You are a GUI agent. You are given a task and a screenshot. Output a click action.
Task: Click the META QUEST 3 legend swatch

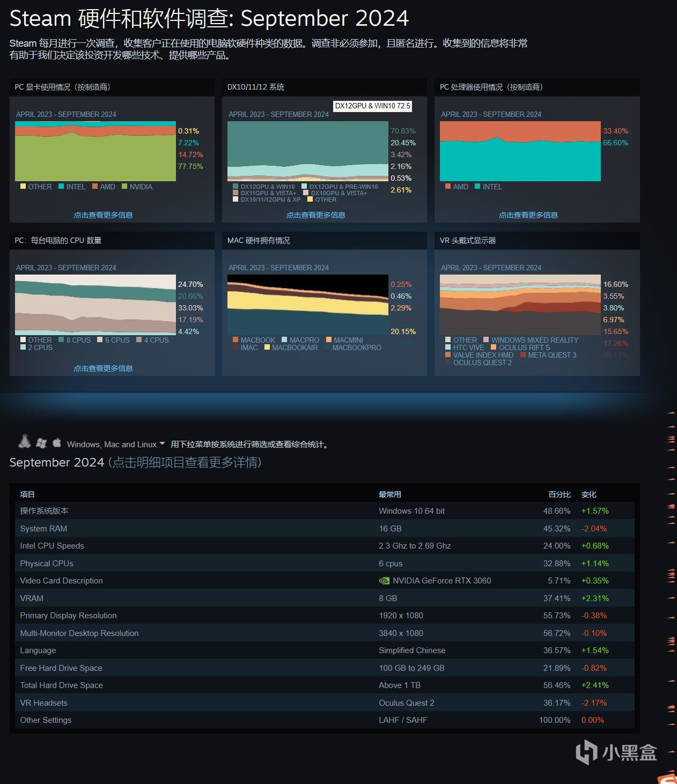coord(523,355)
